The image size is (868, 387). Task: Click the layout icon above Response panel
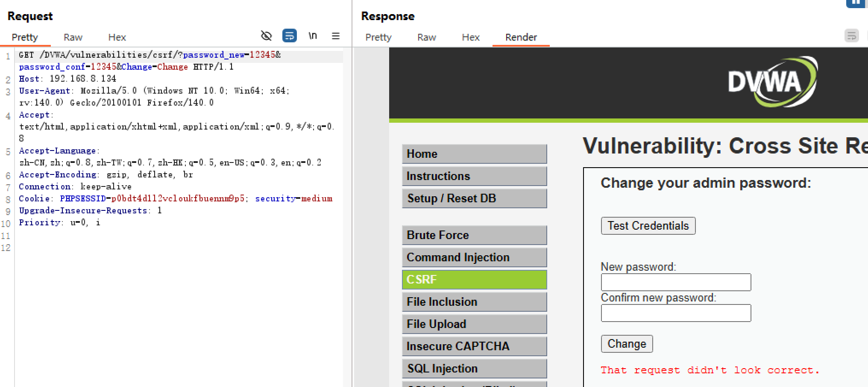coord(856,3)
